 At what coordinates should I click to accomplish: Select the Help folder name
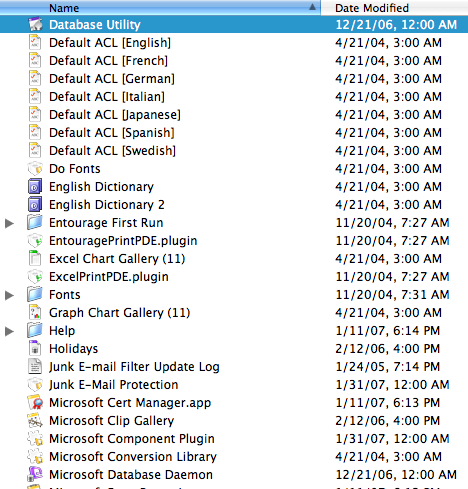pos(62,331)
